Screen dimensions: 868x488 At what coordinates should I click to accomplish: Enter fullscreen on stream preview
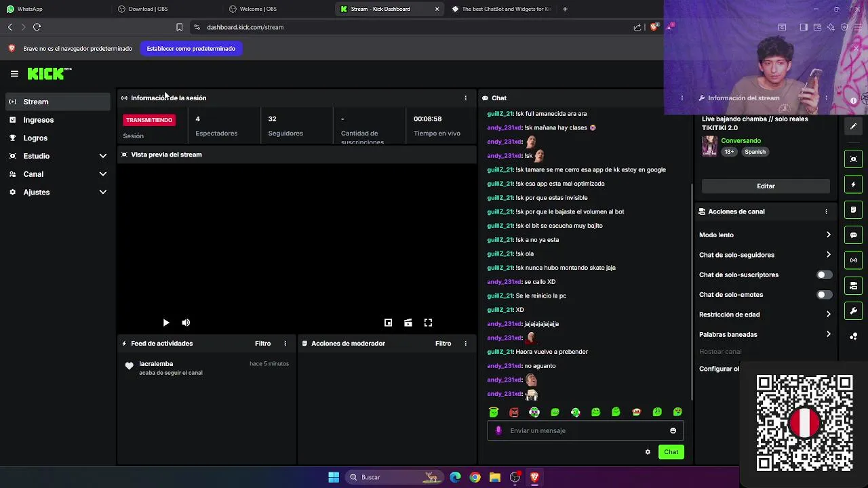point(428,323)
